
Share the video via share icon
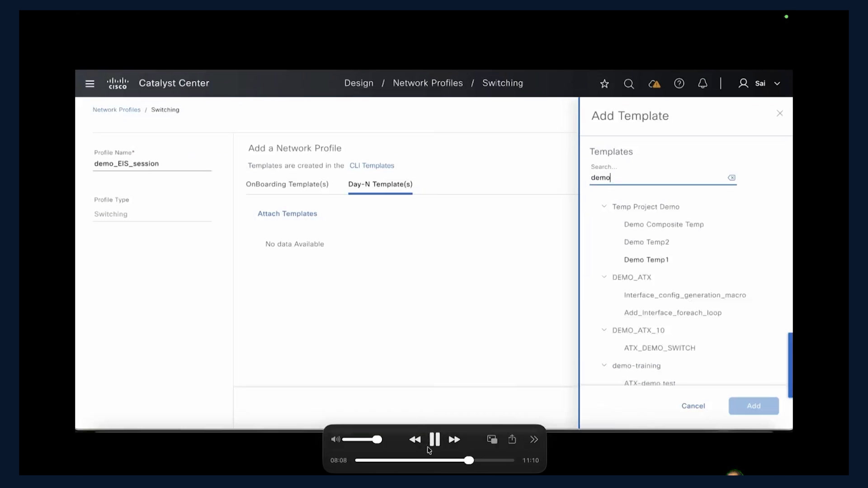tap(512, 439)
